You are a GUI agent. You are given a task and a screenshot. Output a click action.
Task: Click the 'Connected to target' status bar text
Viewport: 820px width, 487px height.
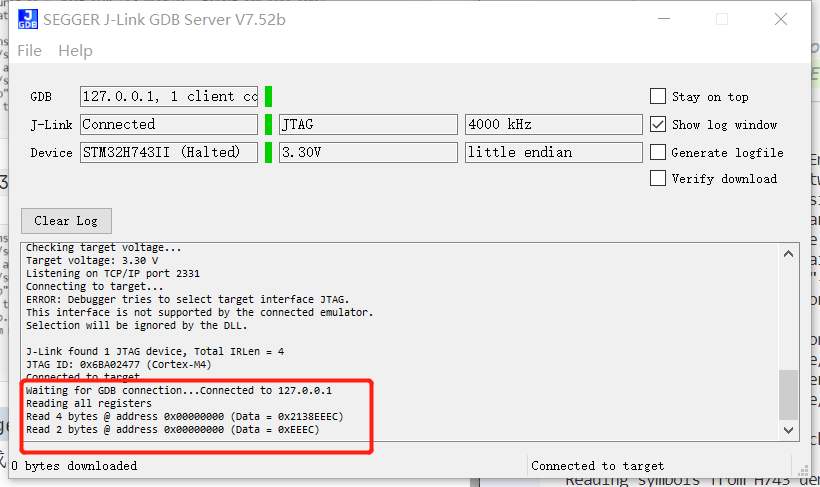pos(598,466)
